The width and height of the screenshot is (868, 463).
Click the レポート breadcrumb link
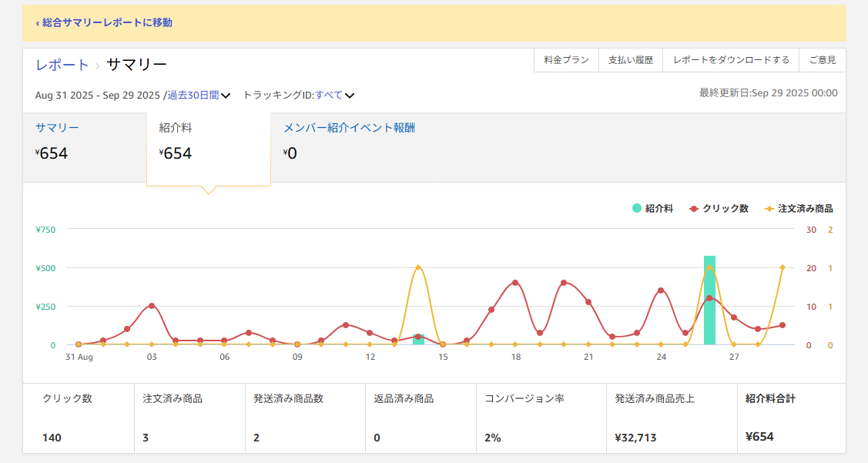(x=62, y=65)
